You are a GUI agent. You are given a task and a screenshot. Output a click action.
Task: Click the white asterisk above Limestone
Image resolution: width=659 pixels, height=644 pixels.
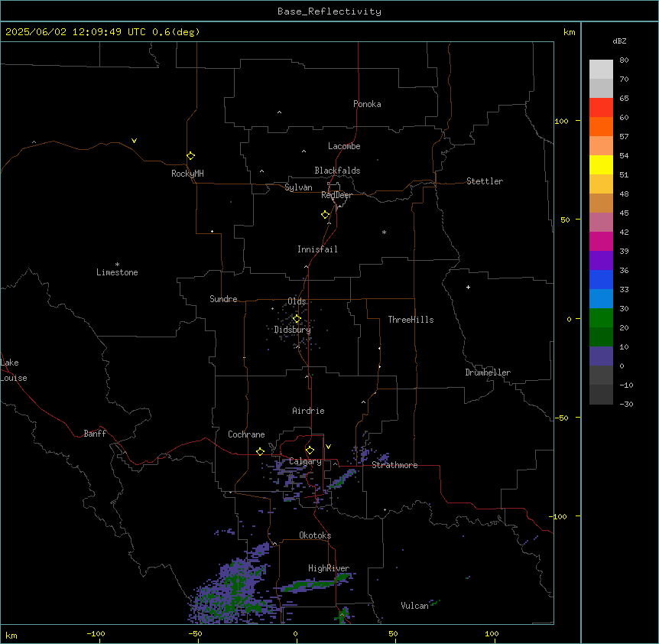point(117,265)
